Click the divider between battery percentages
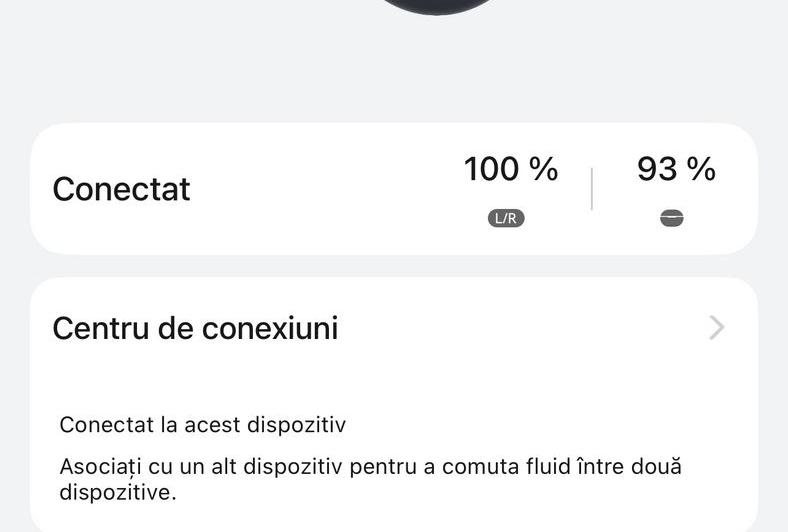 (x=592, y=189)
